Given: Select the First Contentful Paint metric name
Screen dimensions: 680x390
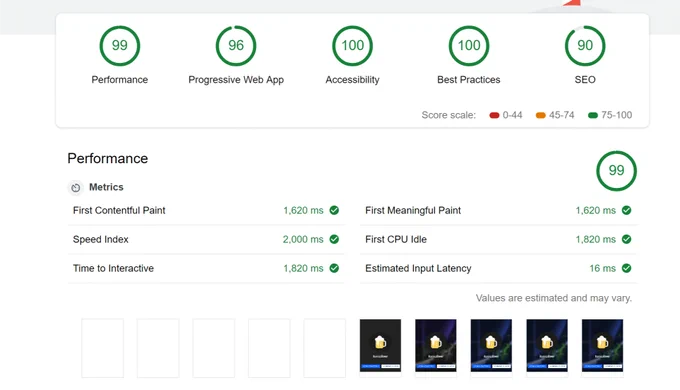Looking at the screenshot, I should tap(119, 210).
